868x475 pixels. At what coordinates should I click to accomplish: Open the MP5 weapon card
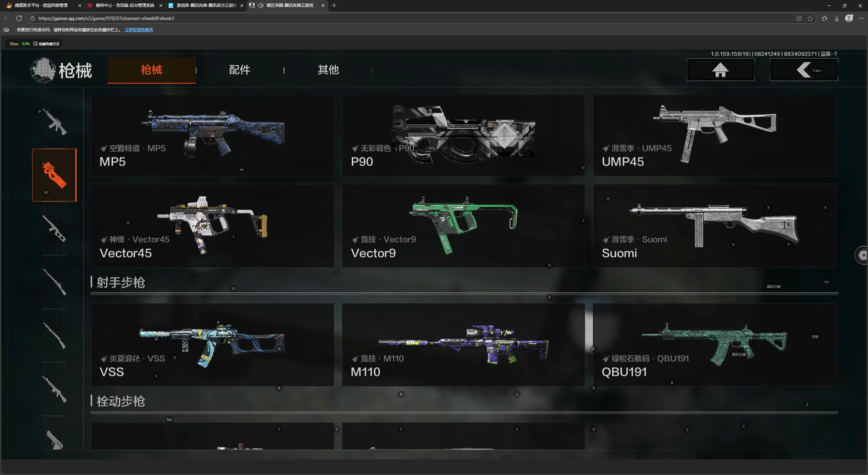click(x=212, y=135)
